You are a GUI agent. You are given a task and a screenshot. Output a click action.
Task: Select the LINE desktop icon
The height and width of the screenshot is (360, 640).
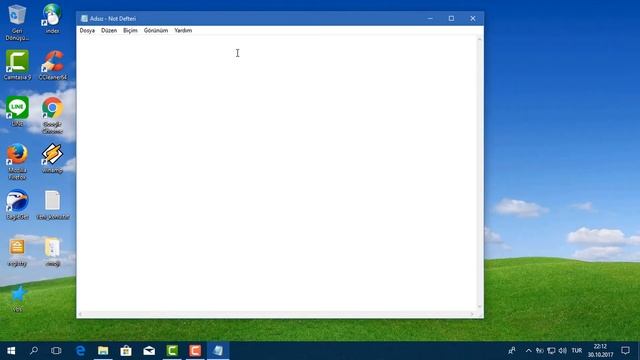pyautogui.click(x=17, y=111)
